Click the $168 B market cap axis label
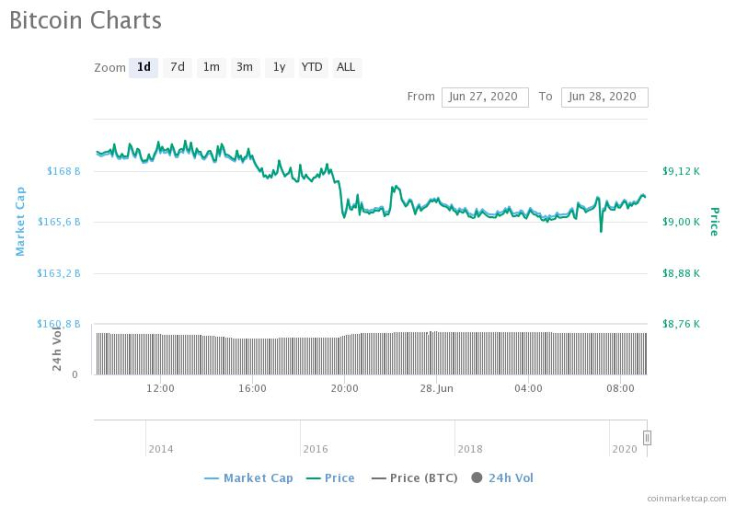736x506 pixels. click(x=63, y=171)
